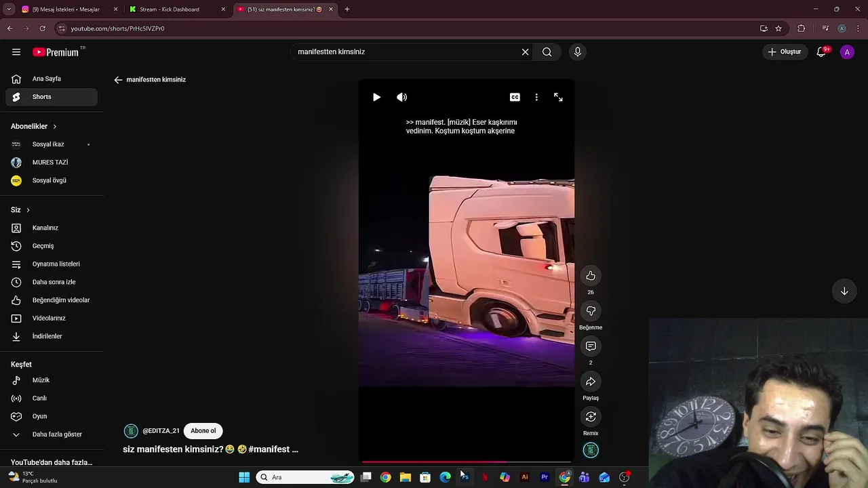
Task: Clear the search box with X
Action: click(x=525, y=52)
